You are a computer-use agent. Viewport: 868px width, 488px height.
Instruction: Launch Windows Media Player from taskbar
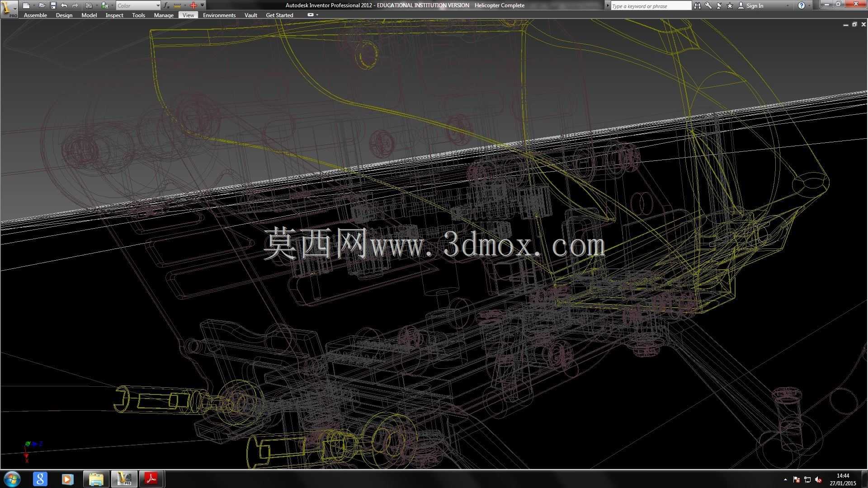pos(68,479)
